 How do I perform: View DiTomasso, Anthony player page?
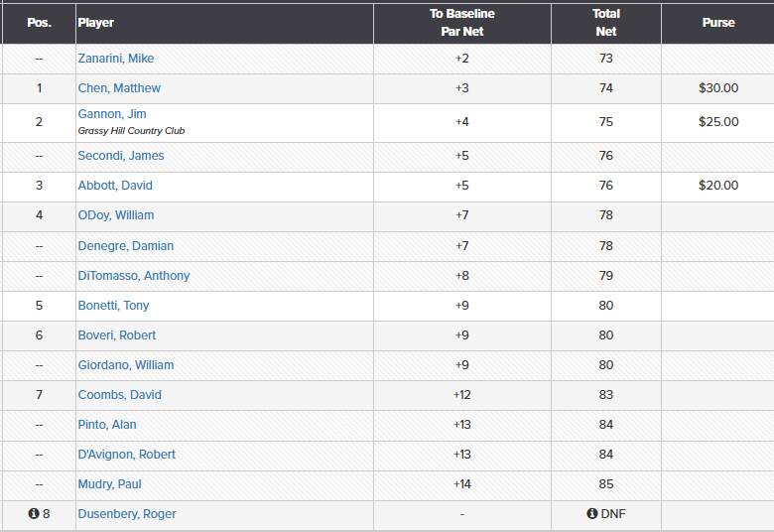tap(134, 276)
